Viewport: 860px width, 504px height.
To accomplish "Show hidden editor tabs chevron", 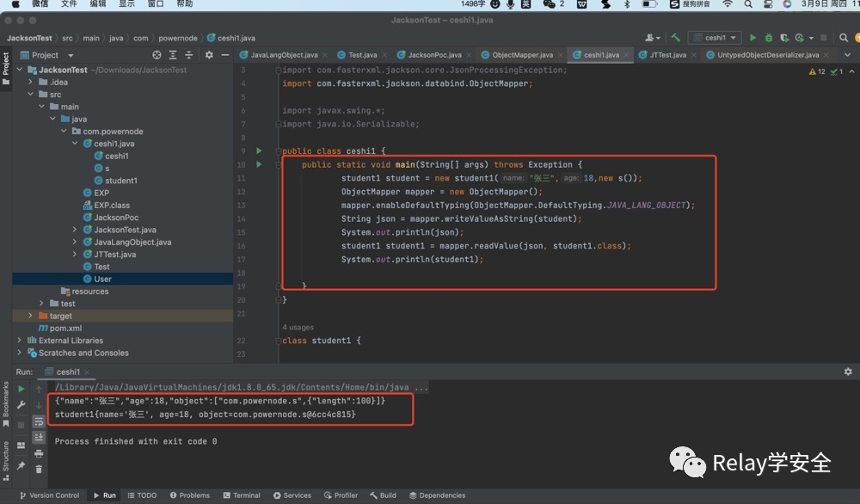I will click(847, 55).
